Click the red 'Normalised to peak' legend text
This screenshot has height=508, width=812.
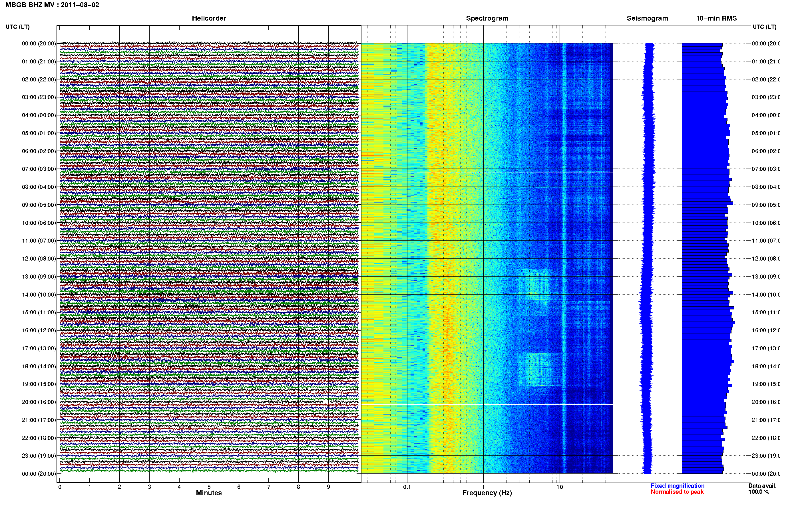(677, 492)
